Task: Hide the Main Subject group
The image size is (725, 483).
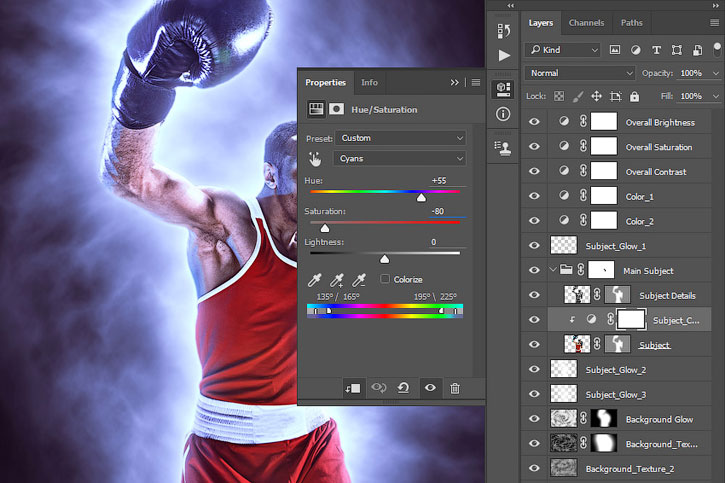Action: (534, 270)
